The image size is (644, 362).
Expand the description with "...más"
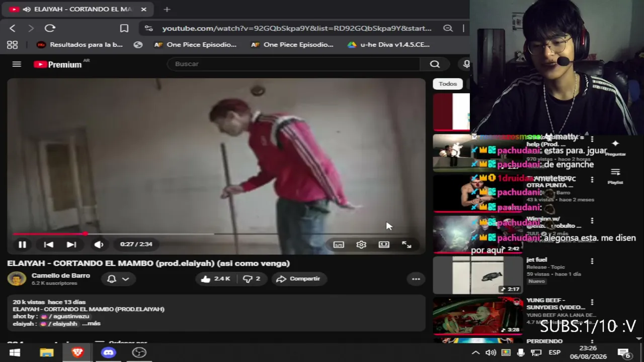[91, 324]
